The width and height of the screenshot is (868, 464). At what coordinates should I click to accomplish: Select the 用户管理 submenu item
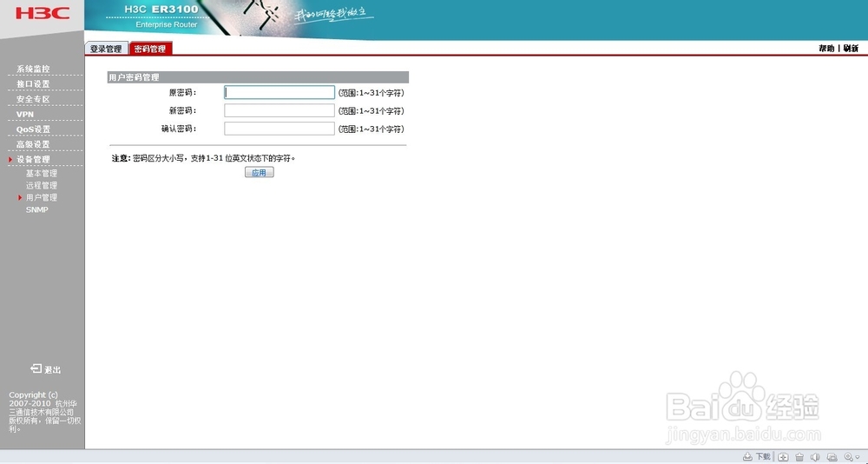pos(42,197)
